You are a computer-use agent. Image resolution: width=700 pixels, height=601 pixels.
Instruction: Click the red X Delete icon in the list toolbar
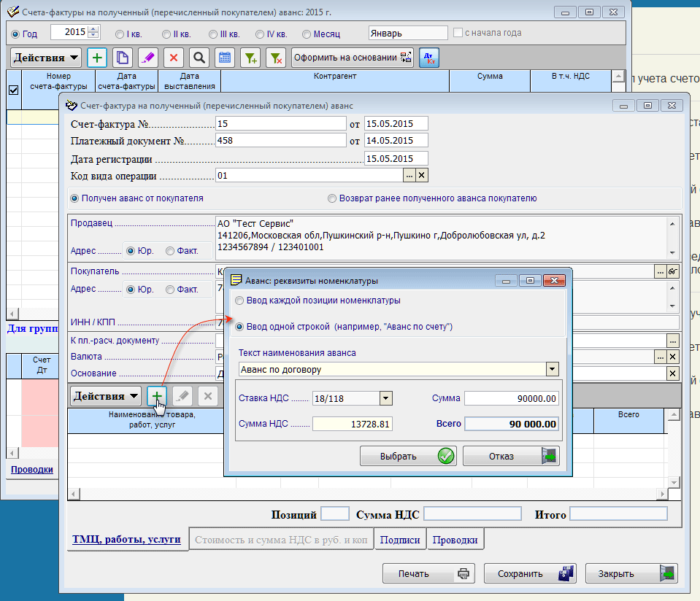(174, 58)
